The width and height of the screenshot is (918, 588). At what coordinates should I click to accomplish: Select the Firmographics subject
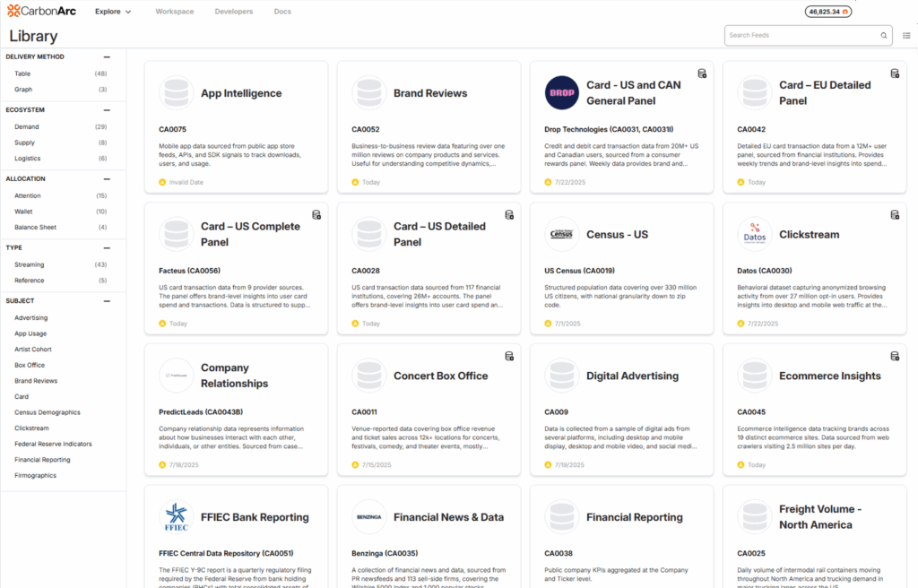[35, 476]
